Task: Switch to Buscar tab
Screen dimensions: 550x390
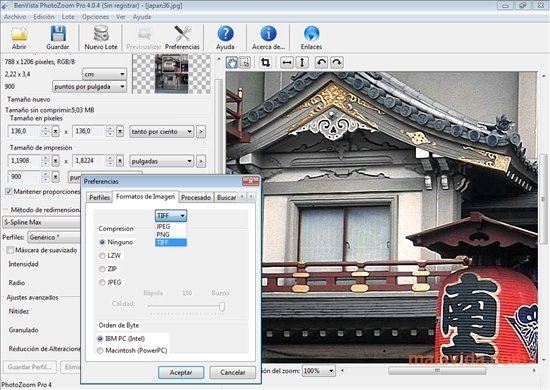Action: [x=226, y=197]
